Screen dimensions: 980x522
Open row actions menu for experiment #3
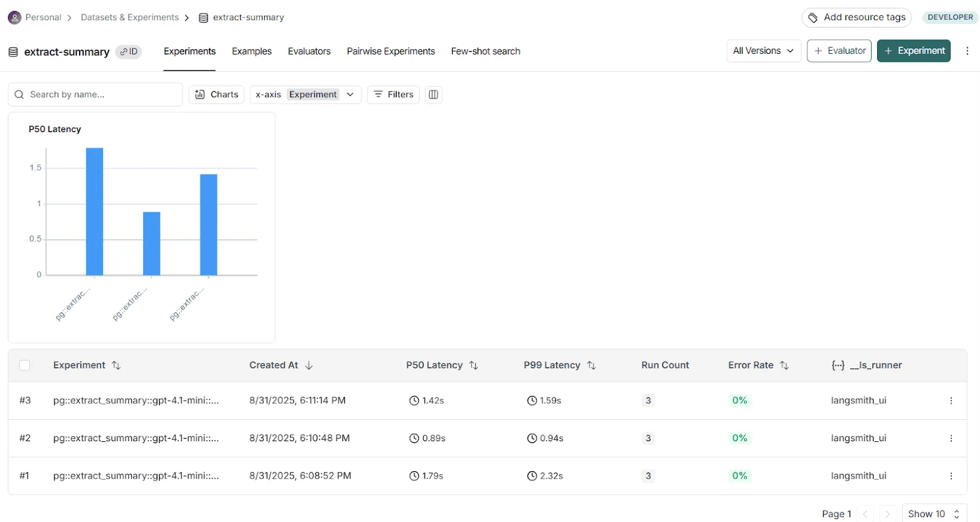(x=951, y=401)
